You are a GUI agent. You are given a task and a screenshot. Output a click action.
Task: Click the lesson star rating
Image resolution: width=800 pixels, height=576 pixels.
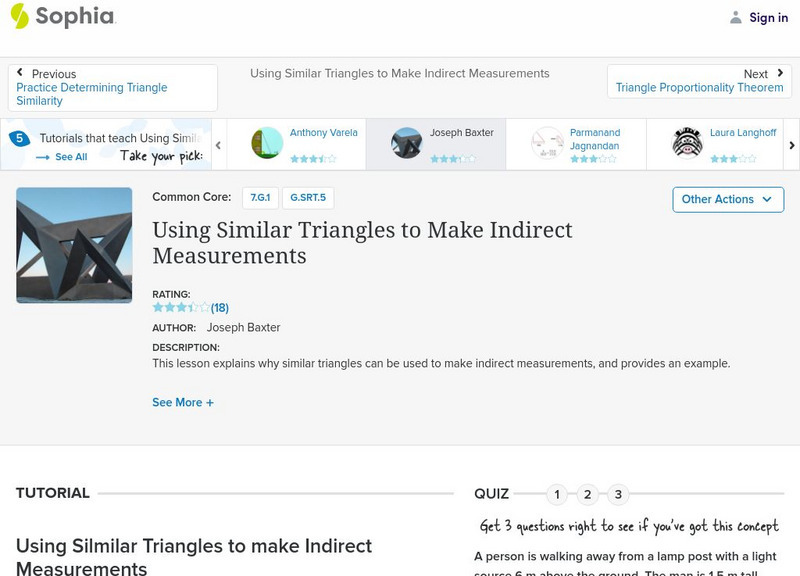click(181, 307)
